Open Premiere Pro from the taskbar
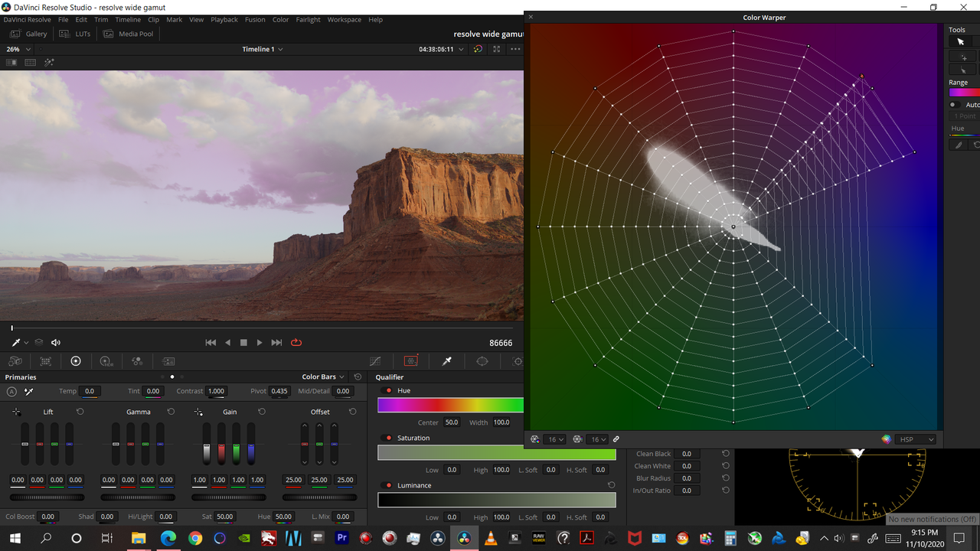Viewport: 980px width, 551px height. [x=342, y=539]
